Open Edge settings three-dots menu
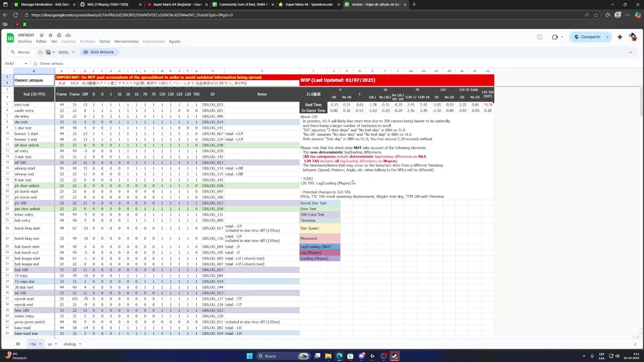This screenshot has height=362, width=644. coord(627,15)
